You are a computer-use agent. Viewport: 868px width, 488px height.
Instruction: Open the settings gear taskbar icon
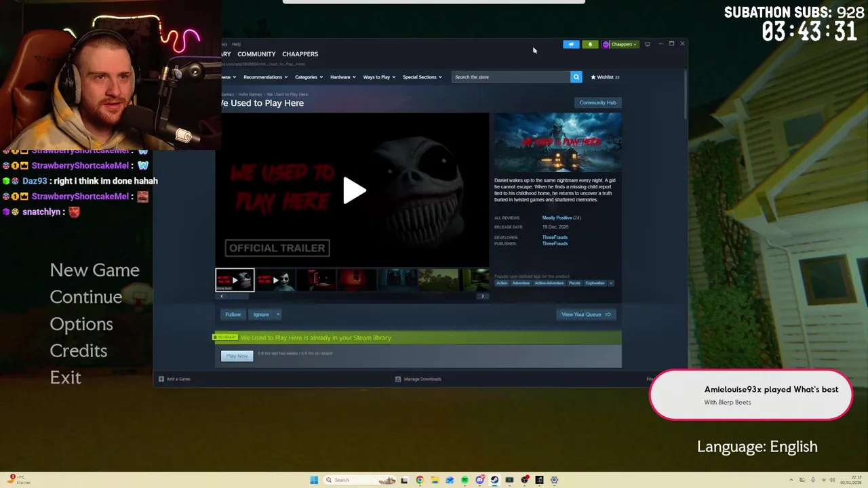(x=554, y=480)
